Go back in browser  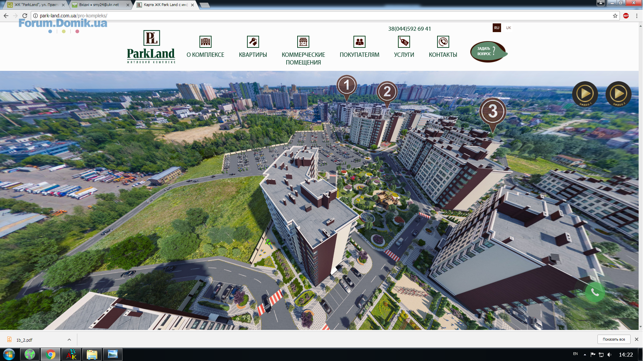point(6,16)
